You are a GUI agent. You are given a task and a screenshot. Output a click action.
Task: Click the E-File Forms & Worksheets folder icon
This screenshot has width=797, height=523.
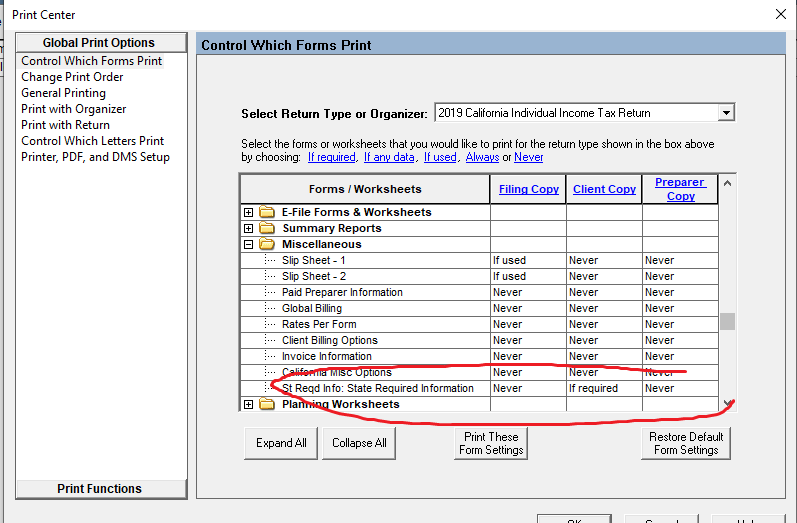[266, 212]
